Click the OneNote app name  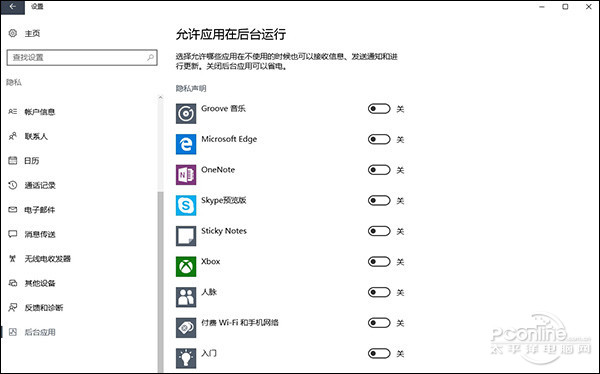pos(218,170)
